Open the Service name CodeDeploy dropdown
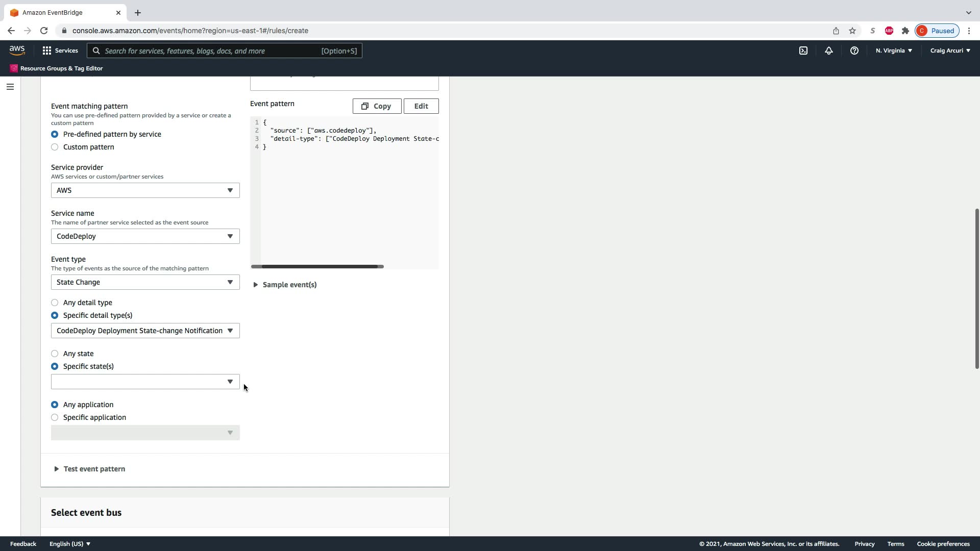This screenshot has height=551, width=980. point(145,236)
